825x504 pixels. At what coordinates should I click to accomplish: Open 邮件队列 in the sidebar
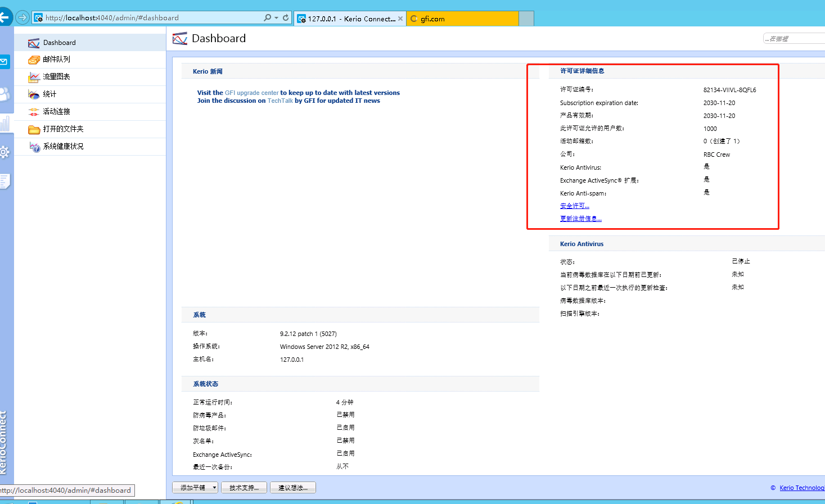tap(90, 60)
